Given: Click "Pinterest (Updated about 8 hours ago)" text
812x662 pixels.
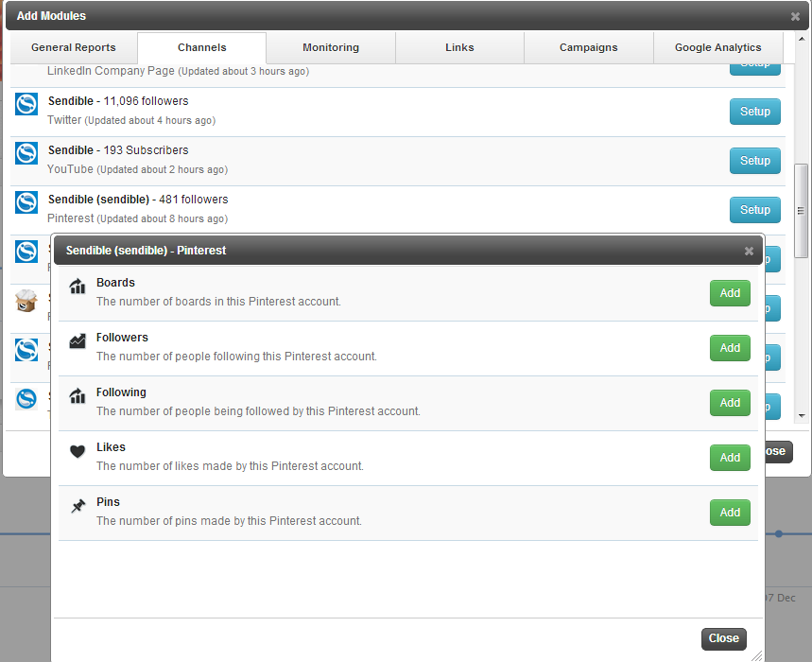Looking at the screenshot, I should [138, 218].
